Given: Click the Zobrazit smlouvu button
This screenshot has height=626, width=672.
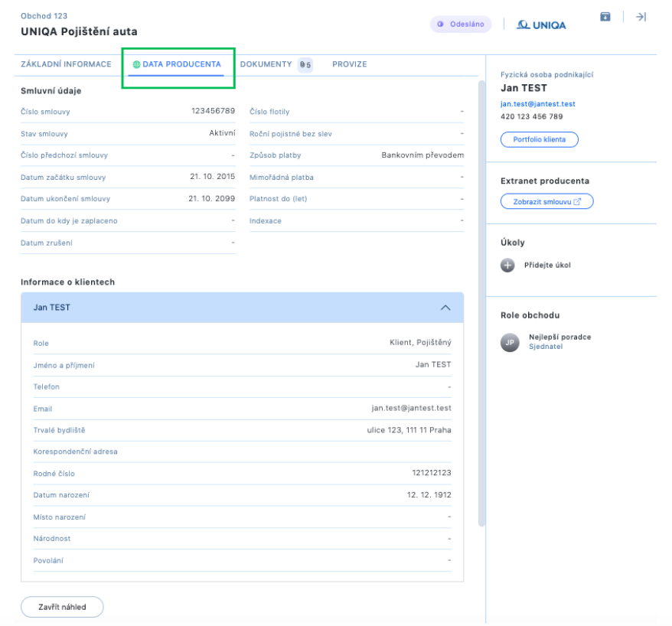Looking at the screenshot, I should click(x=546, y=201).
